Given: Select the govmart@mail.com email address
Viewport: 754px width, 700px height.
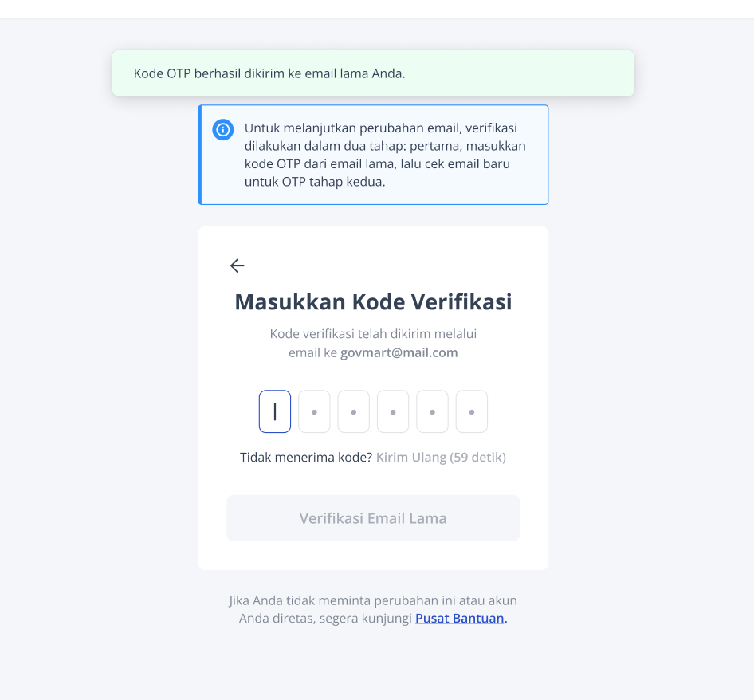Looking at the screenshot, I should (399, 352).
